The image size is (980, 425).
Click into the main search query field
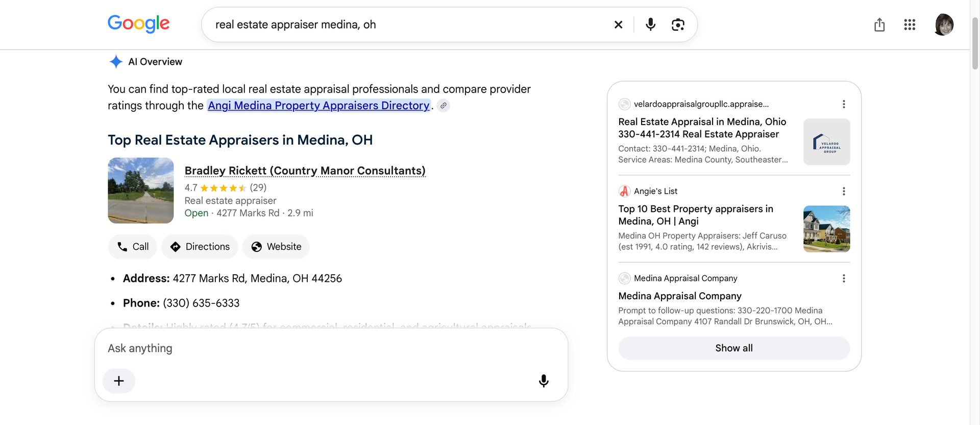[408, 25]
